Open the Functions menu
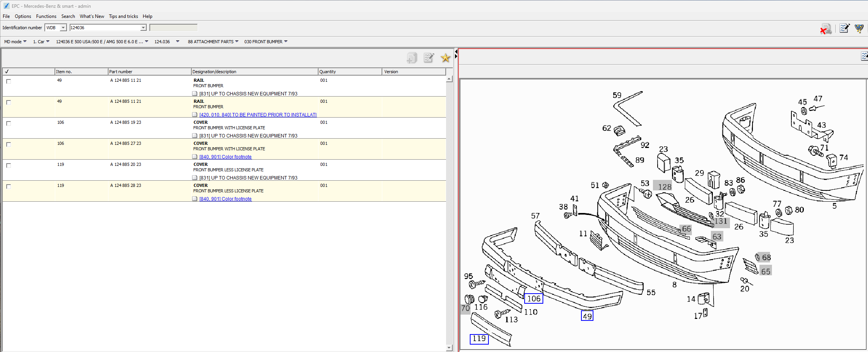This screenshot has height=352, width=868. [x=46, y=16]
